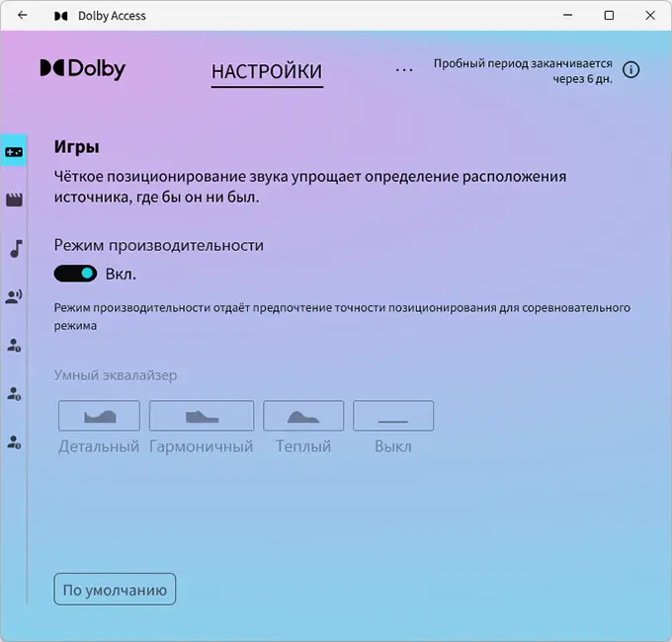
Task: Open the Movie clapperboard sidebar profile
Action: tap(14, 200)
